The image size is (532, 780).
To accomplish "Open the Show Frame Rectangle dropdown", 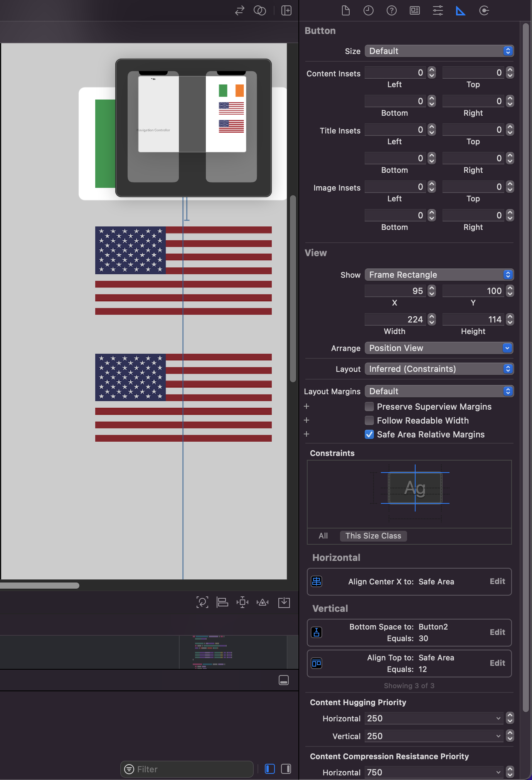I will [x=439, y=275].
